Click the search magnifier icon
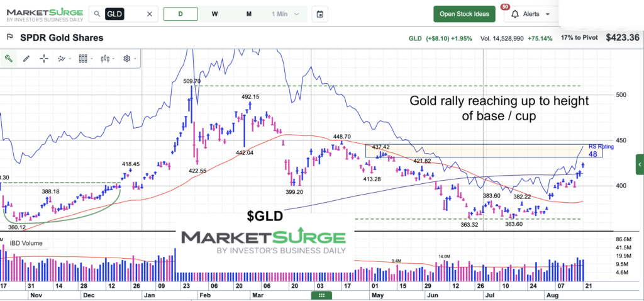Image resolution: width=644 pixels, height=301 pixels. (x=97, y=14)
